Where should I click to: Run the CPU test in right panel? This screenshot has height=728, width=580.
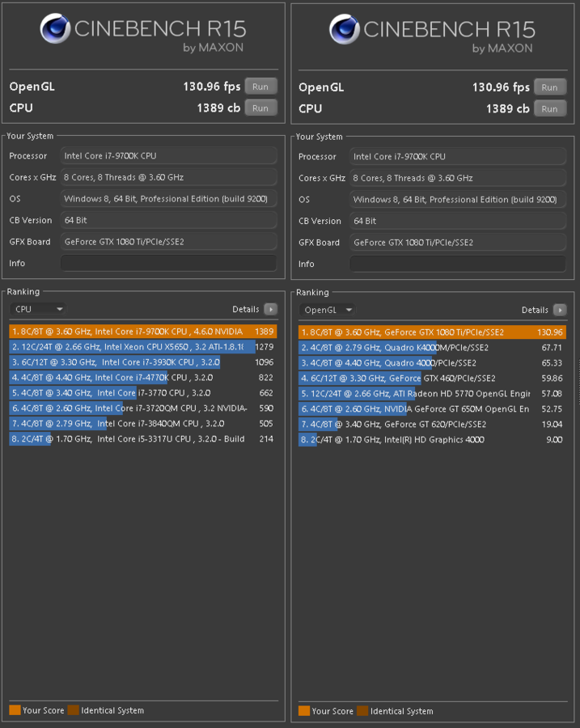pos(550,108)
